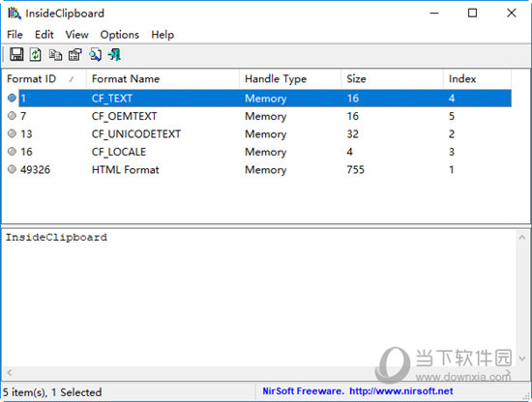Screen dimensions: 532x402
Task: Click the gray bullet icon of the HTML Format row
Action: click(12, 169)
